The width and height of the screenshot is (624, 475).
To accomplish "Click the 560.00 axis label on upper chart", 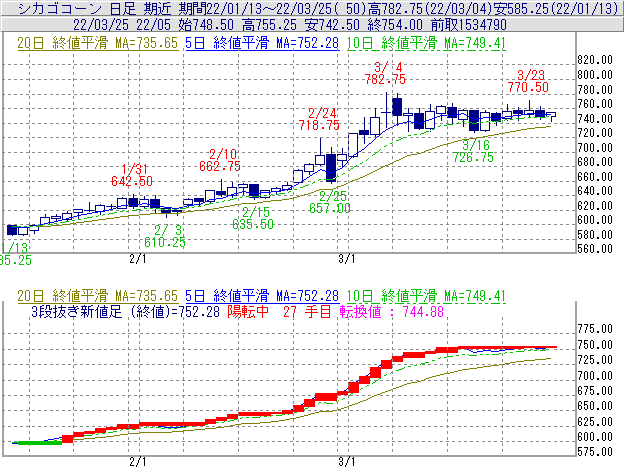I will tap(595, 249).
